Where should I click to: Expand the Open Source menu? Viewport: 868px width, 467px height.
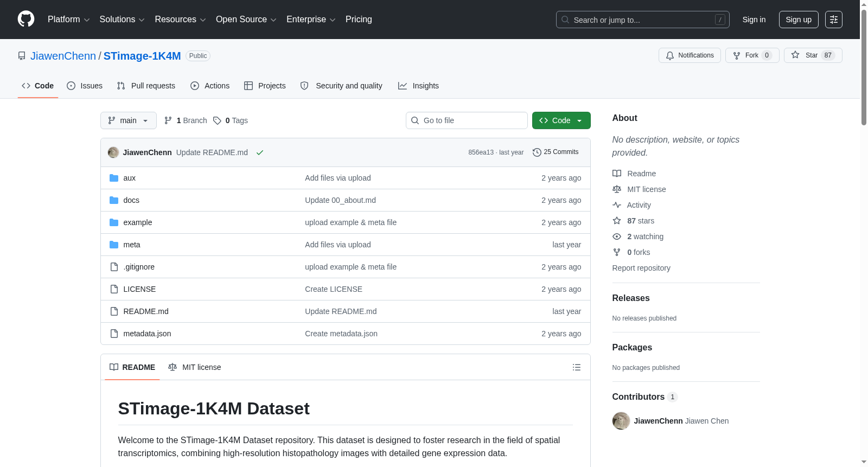246,20
